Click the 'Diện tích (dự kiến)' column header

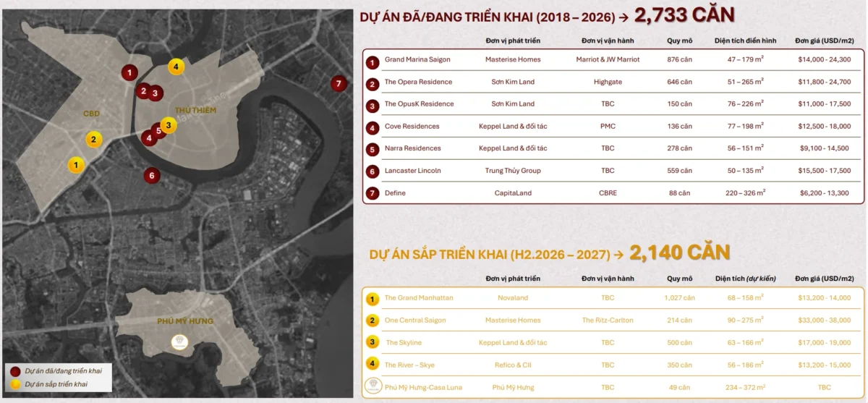[x=745, y=279]
